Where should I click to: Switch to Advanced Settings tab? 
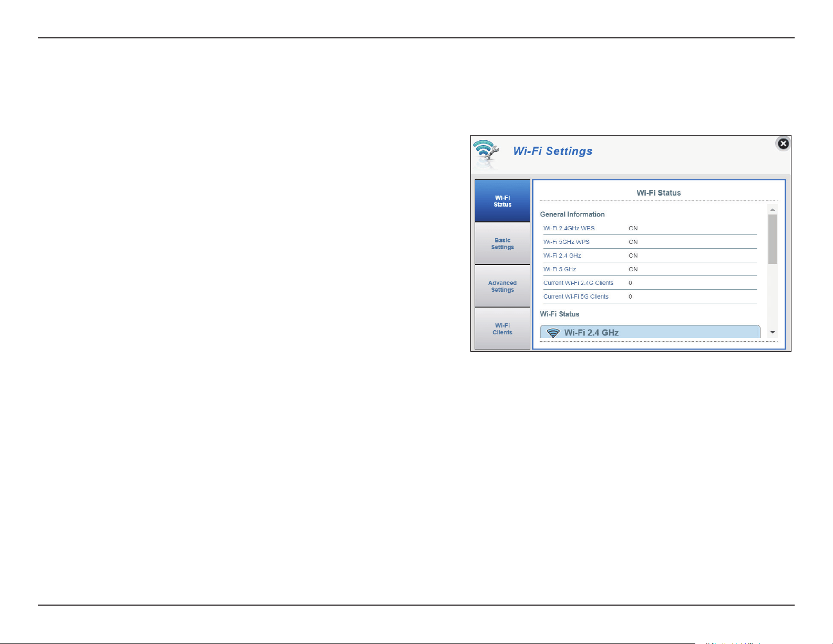coord(502,286)
